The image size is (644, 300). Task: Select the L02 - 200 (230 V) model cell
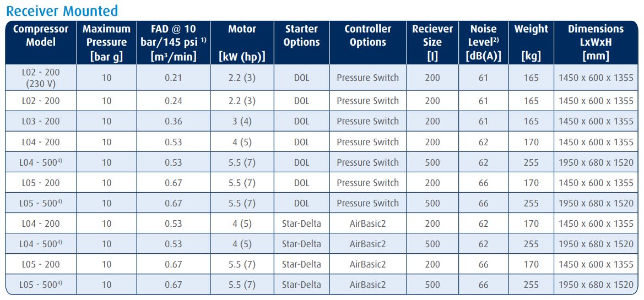[x=41, y=78]
